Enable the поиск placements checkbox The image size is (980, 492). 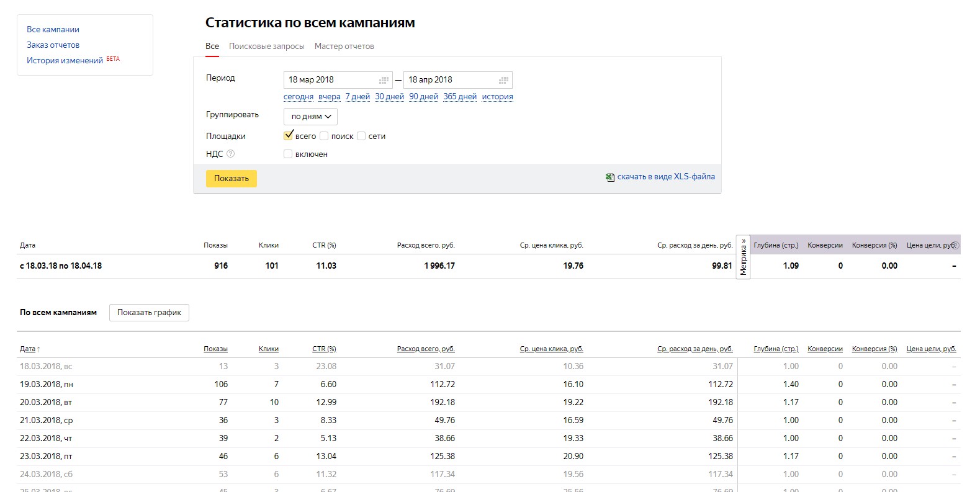pyautogui.click(x=324, y=136)
